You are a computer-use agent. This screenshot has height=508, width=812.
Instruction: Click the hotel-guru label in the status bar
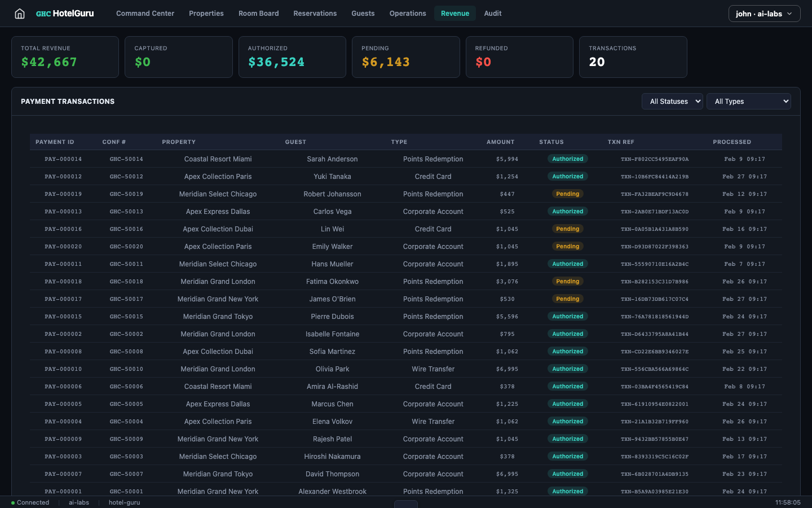click(x=124, y=502)
